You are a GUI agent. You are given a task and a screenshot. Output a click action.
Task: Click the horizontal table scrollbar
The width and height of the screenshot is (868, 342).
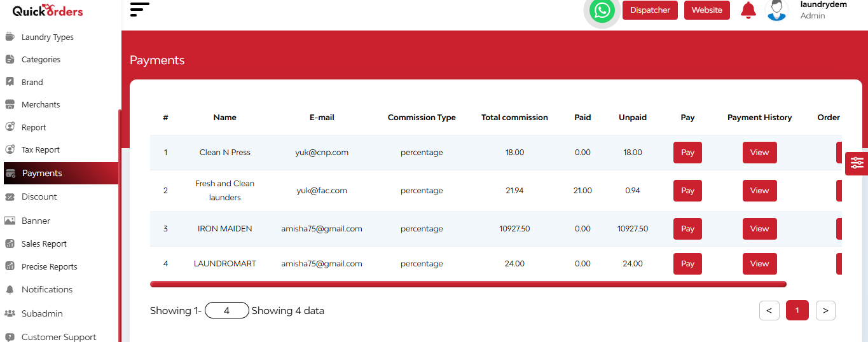[468, 284]
